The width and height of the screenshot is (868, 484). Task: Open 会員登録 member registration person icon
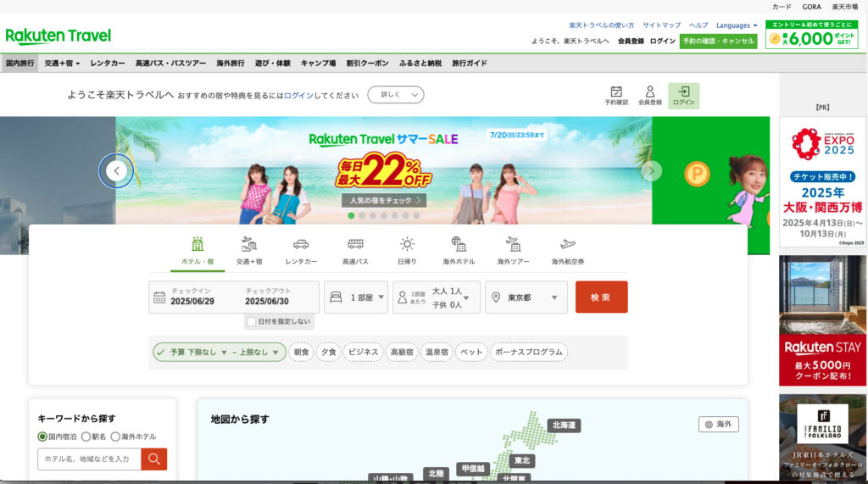coord(650,95)
